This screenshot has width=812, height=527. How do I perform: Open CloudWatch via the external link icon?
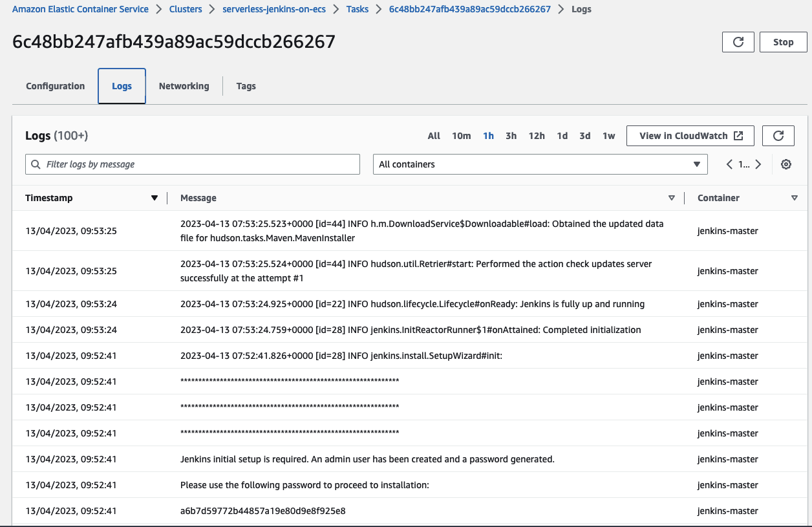(x=738, y=135)
